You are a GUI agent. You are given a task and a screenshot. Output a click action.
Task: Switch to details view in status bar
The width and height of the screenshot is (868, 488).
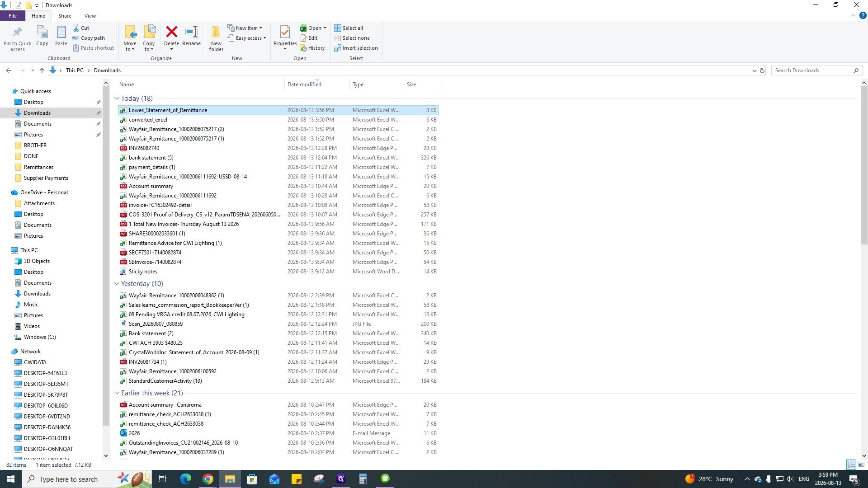tap(851, 465)
